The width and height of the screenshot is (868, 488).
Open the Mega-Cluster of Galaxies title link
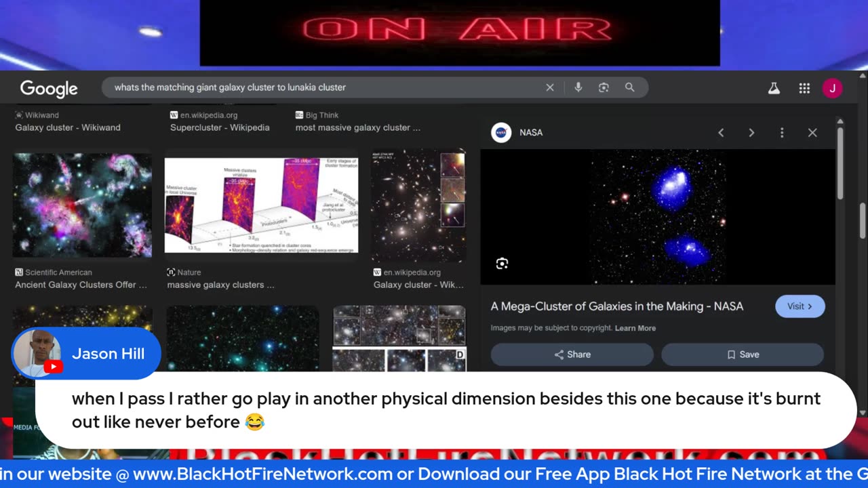click(617, 306)
